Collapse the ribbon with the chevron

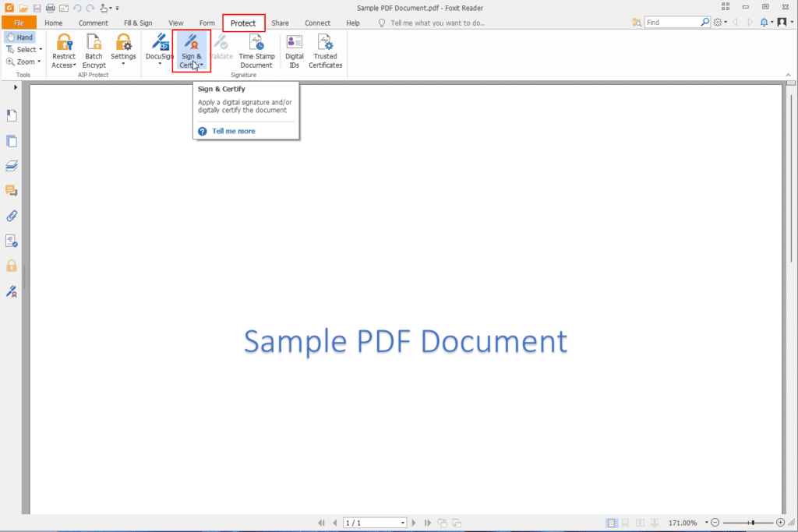789,76
